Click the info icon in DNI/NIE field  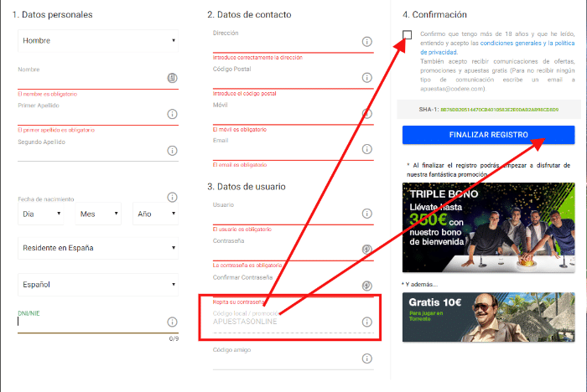172,322
